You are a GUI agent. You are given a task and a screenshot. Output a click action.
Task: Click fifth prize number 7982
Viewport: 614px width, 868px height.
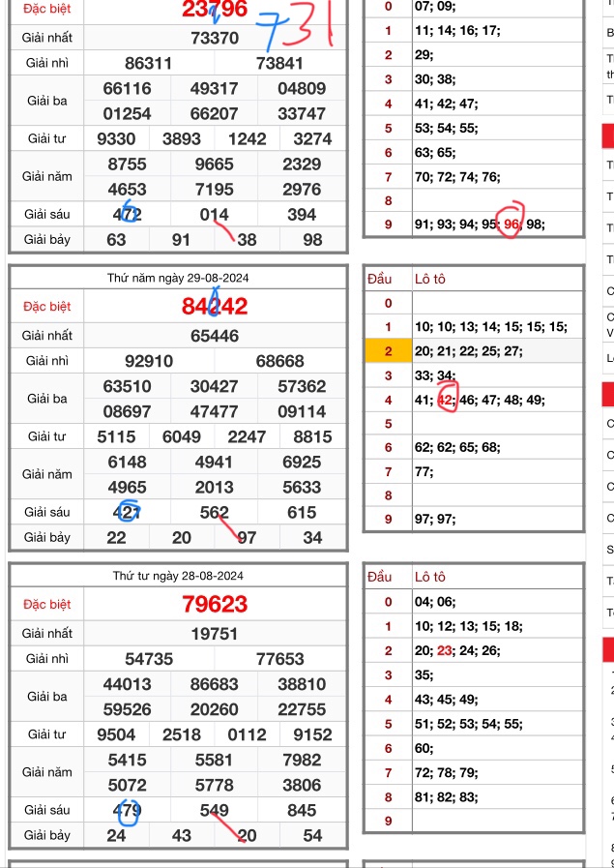302,760
